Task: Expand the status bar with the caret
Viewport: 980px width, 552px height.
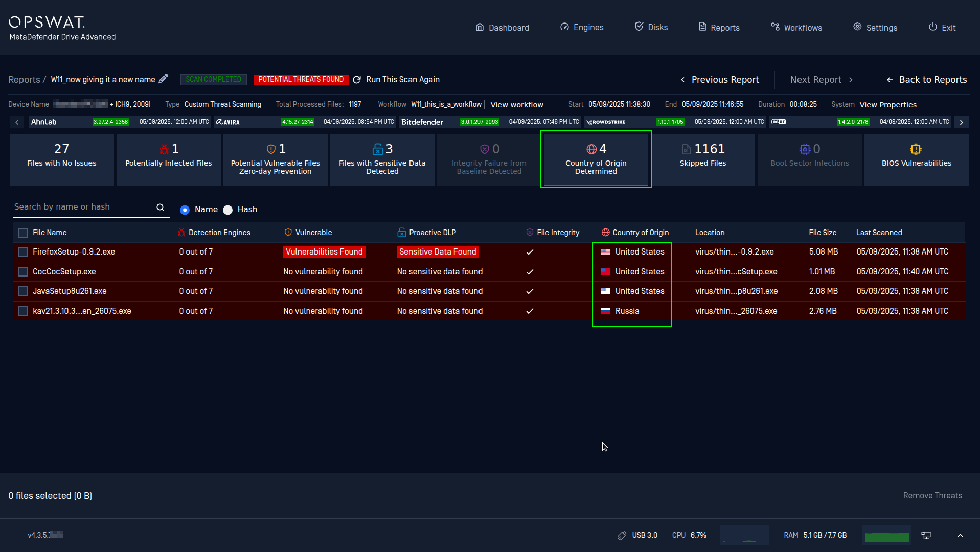Action: pyautogui.click(x=960, y=535)
